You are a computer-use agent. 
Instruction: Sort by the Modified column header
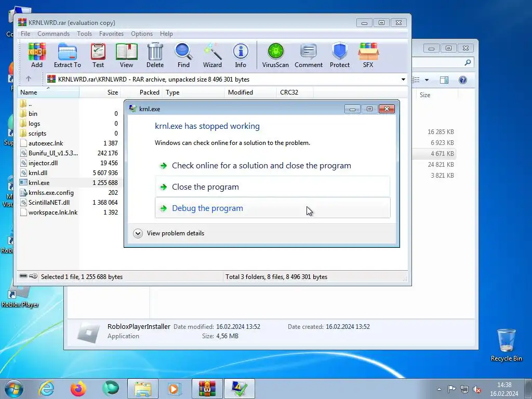251,92
